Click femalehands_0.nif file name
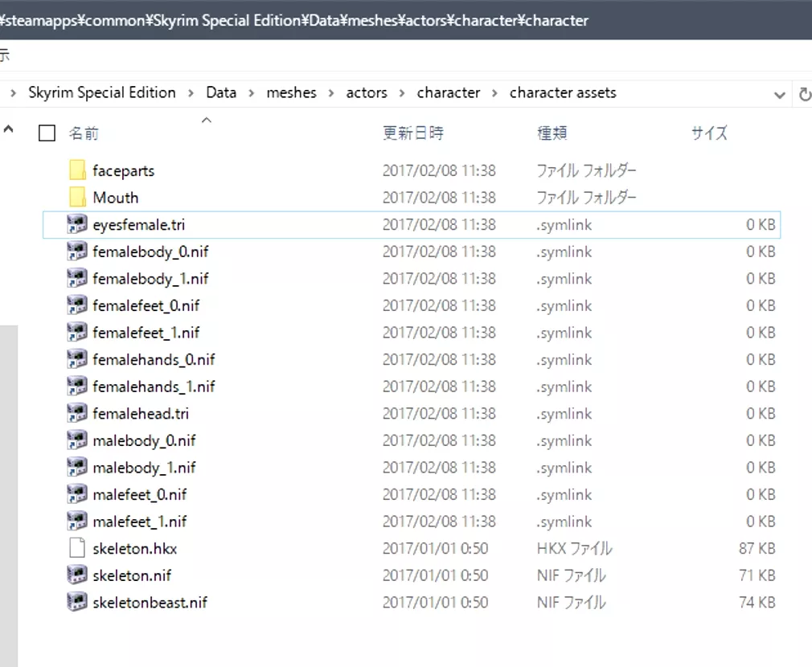The width and height of the screenshot is (812, 667). point(154,359)
